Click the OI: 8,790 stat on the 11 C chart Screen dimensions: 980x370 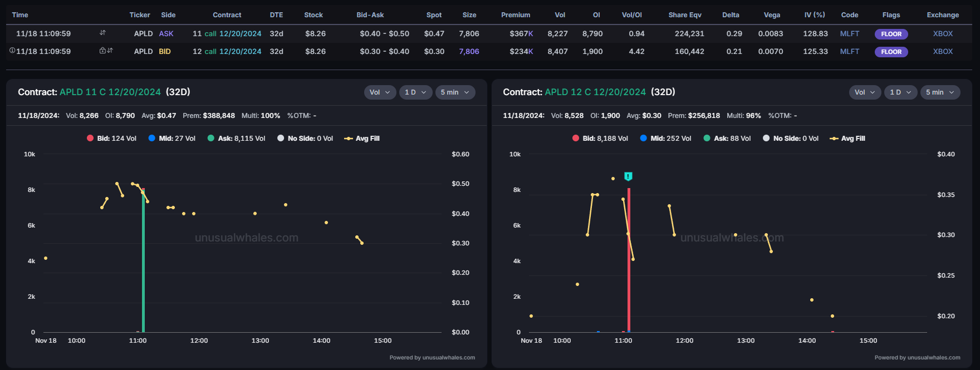point(120,116)
